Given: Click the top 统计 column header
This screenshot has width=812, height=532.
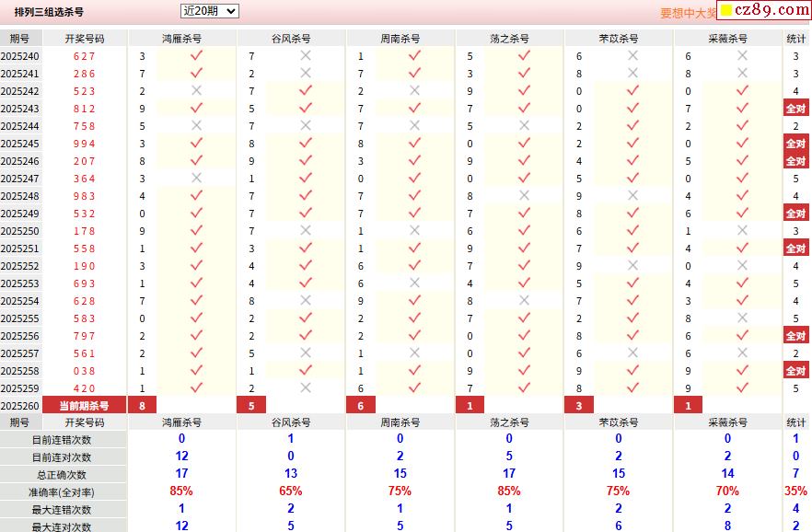Looking at the screenshot, I should pos(796,39).
